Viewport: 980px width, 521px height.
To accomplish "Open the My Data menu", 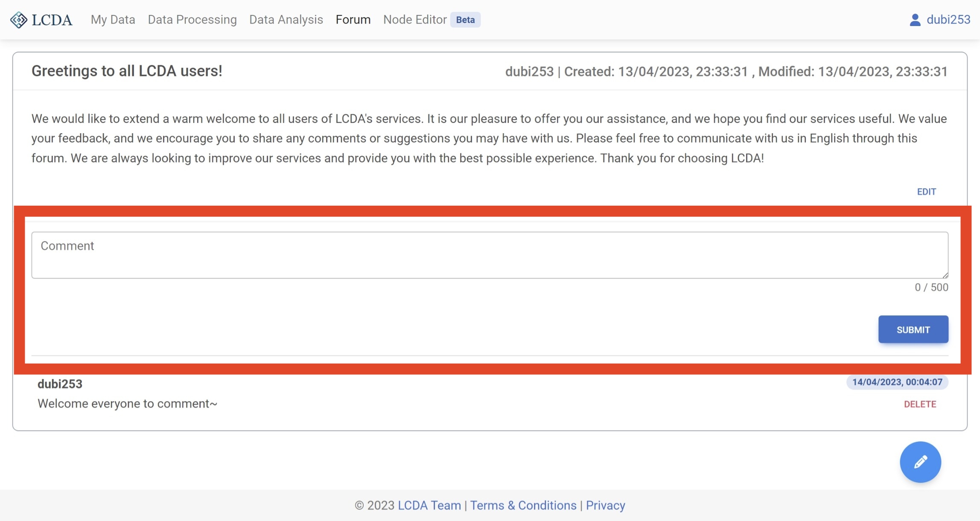I will coord(113,20).
